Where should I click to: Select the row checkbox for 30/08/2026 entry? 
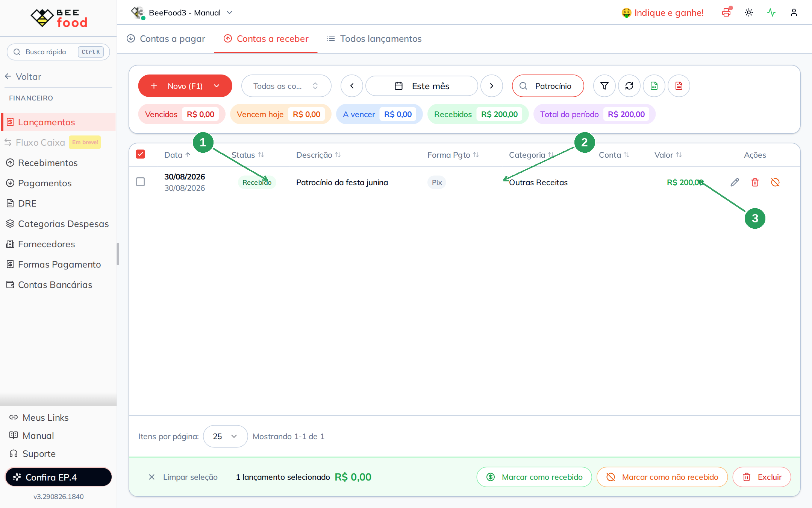tap(141, 182)
